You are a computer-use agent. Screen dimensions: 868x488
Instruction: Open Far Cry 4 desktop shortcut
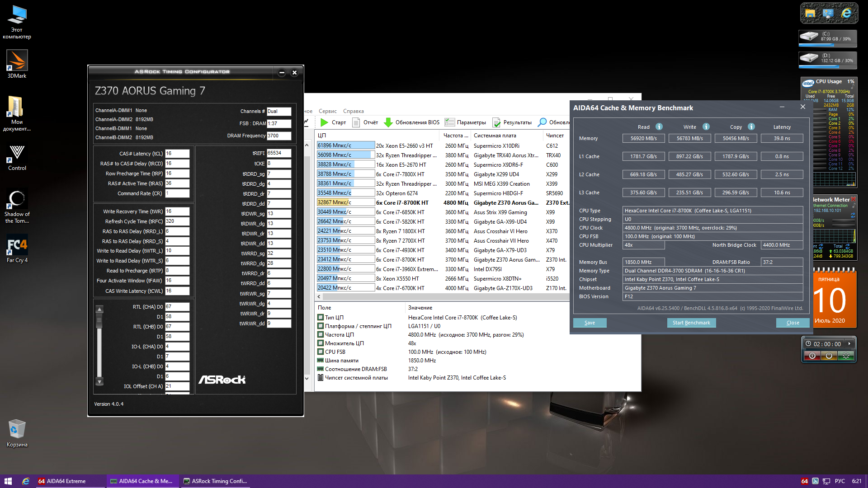pyautogui.click(x=17, y=245)
